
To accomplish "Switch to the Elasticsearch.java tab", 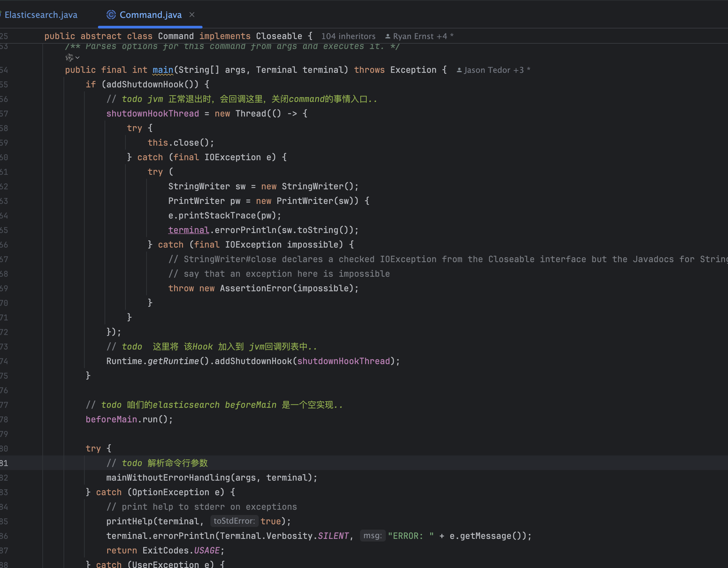I will click(41, 15).
